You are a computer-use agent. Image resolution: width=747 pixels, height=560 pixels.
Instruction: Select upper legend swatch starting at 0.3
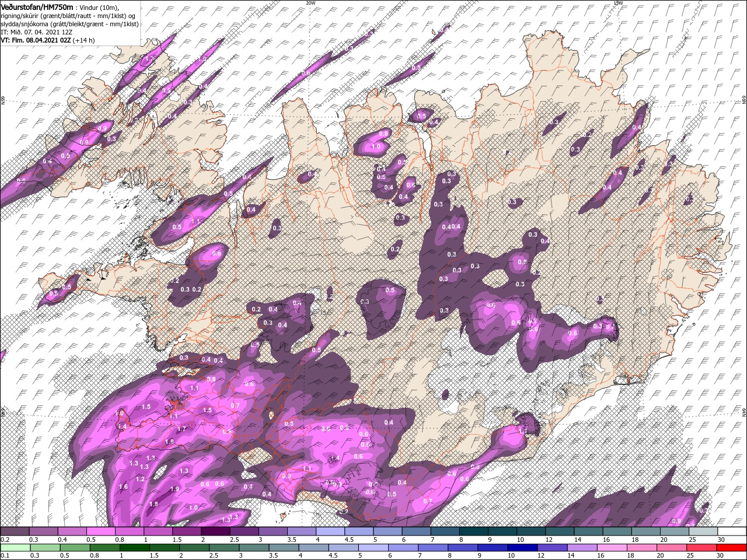[x=43, y=531]
